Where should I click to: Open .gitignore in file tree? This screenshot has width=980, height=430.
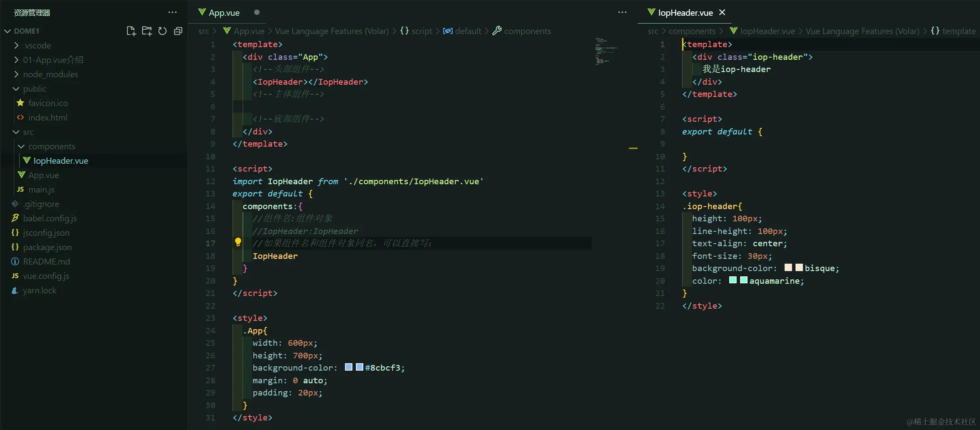41,204
